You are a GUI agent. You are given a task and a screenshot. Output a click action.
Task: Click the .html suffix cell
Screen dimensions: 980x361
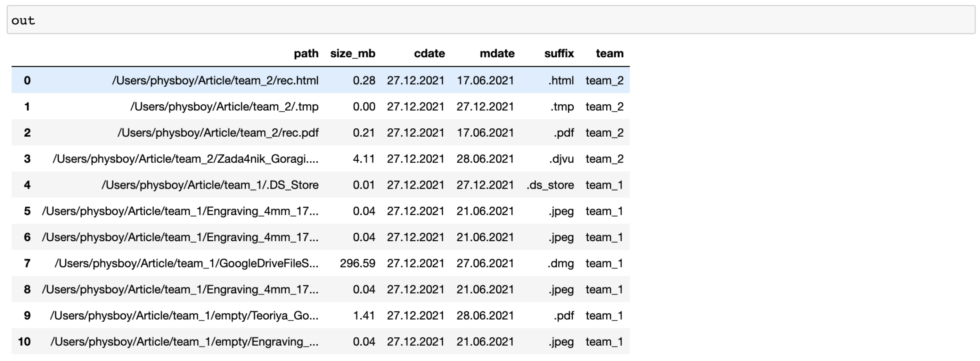click(561, 80)
